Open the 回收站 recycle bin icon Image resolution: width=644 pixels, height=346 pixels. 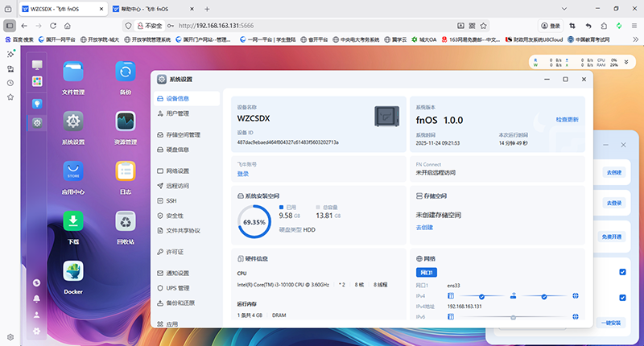tap(126, 221)
